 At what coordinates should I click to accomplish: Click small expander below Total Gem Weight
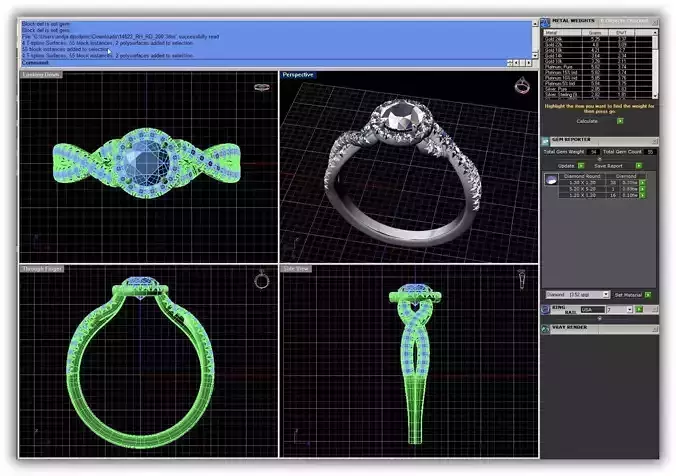pyautogui.click(x=599, y=159)
